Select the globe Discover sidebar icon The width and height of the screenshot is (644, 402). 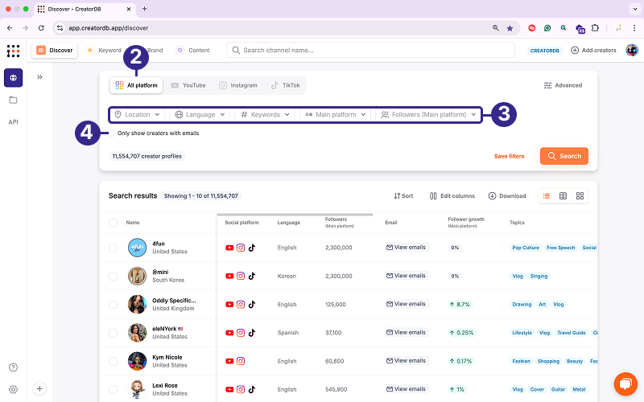(x=13, y=78)
